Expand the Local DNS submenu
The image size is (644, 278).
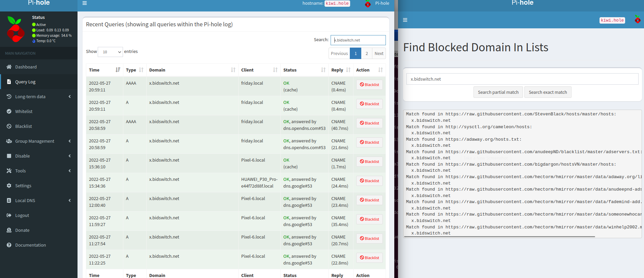point(39,200)
